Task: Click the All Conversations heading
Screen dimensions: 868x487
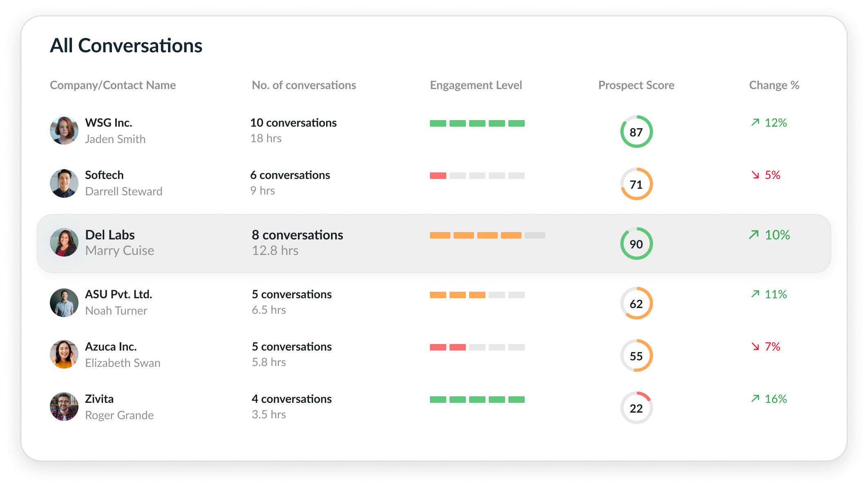Action: (x=126, y=46)
